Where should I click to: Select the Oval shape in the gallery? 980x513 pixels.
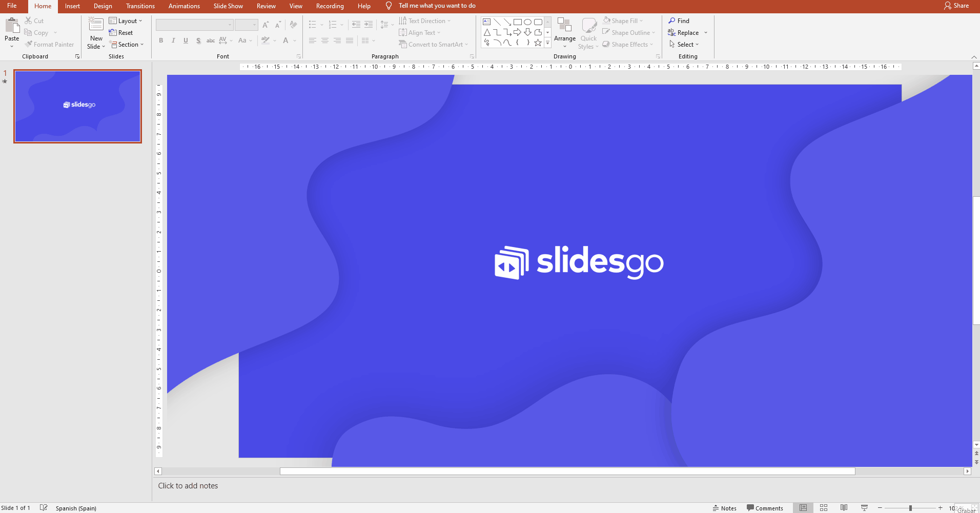coord(527,22)
